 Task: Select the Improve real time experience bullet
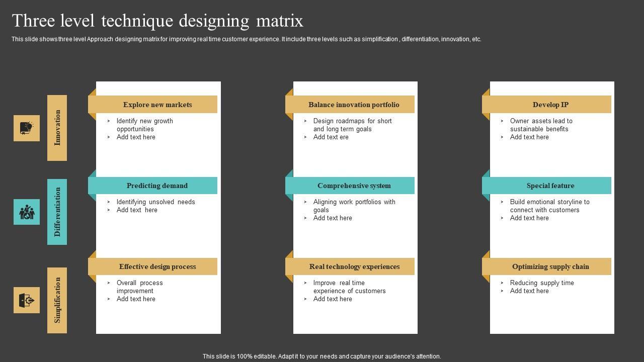pos(350,287)
